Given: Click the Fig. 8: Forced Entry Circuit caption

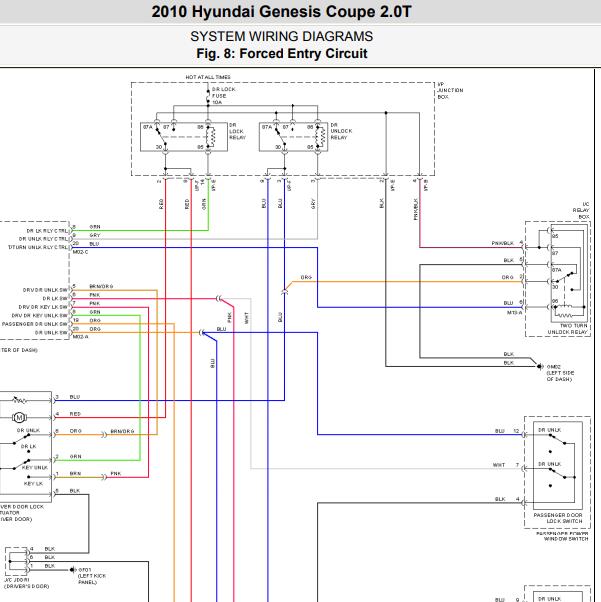Looking at the screenshot, I should pos(281,53).
